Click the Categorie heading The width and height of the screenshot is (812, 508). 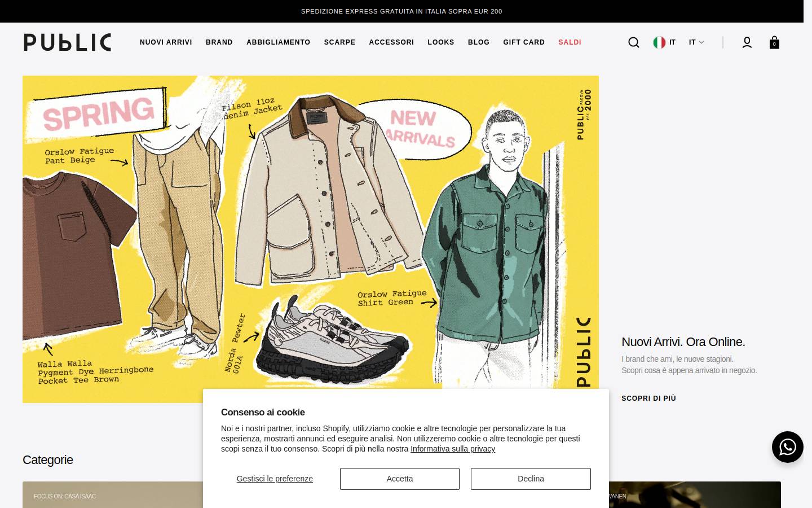48,460
